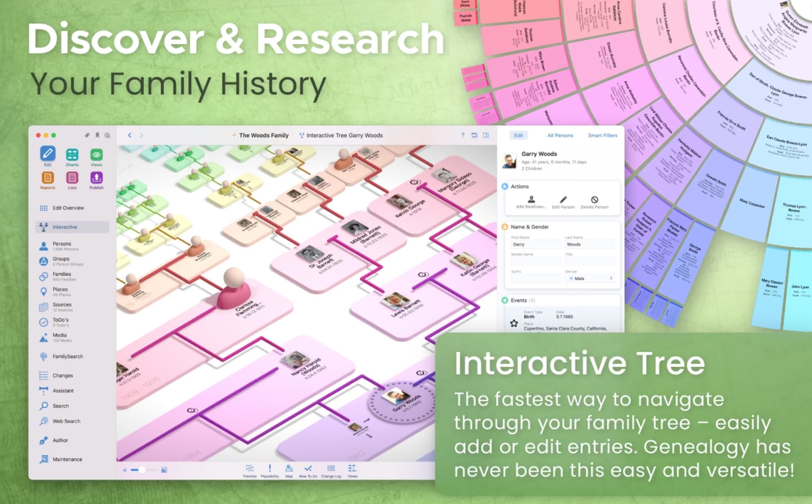Switch to the Smart Filters tab
Image resolution: width=812 pixels, height=504 pixels.
click(602, 135)
